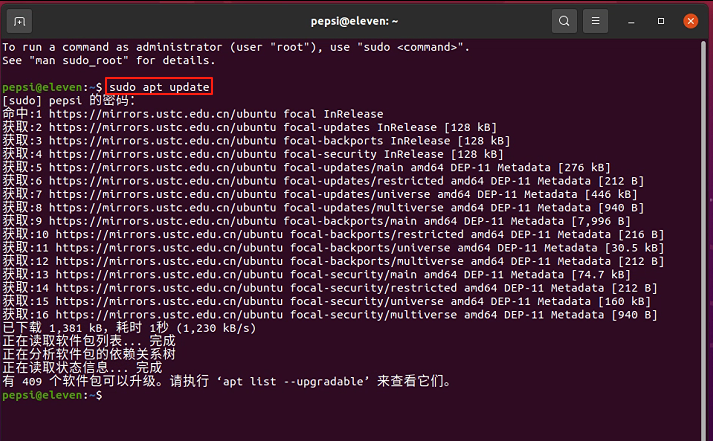Open the terminal hamburger menu
Viewport: 713px width, 441px height.
pos(595,21)
